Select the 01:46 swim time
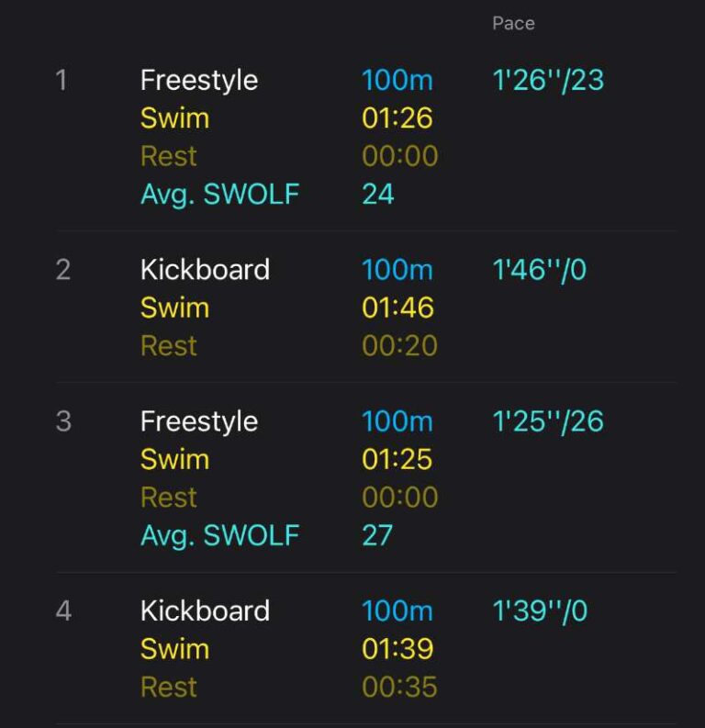Screen dimensions: 705x728 pyautogui.click(x=397, y=308)
